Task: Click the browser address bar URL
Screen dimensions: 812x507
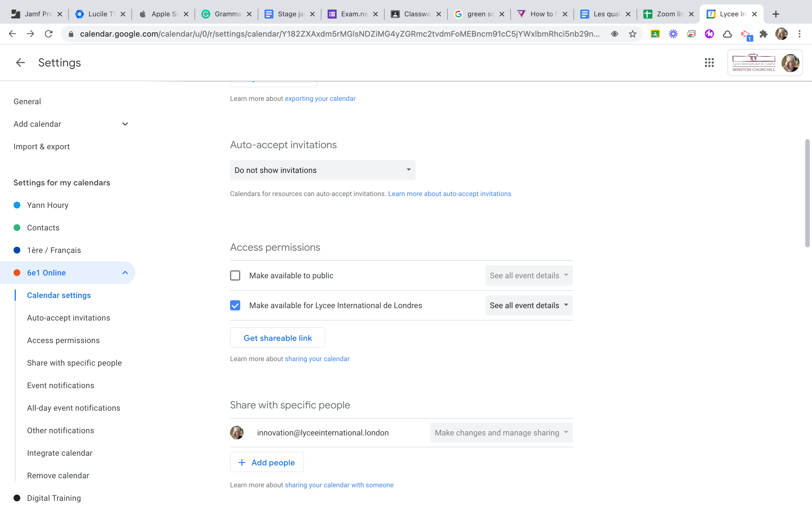Action: pos(339,34)
